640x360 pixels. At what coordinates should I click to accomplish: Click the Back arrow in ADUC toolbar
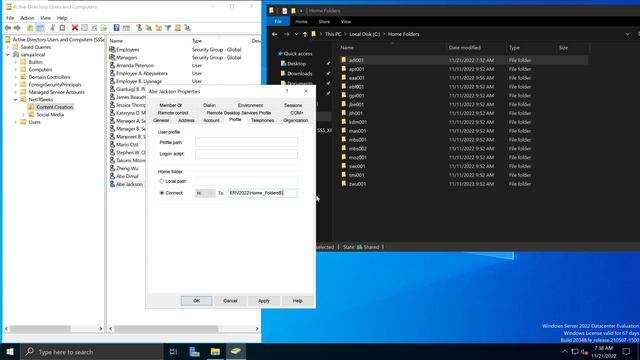(x=7, y=28)
